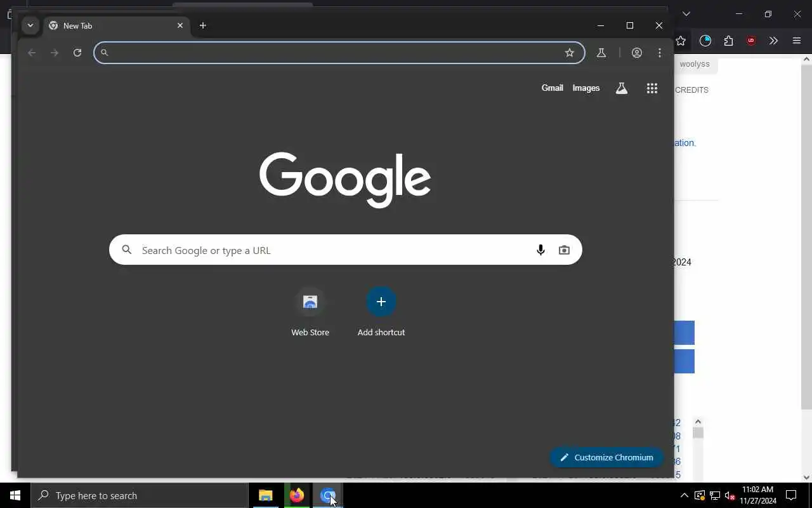
Task: Click Firefox bookmark star in background window
Action: [681, 41]
